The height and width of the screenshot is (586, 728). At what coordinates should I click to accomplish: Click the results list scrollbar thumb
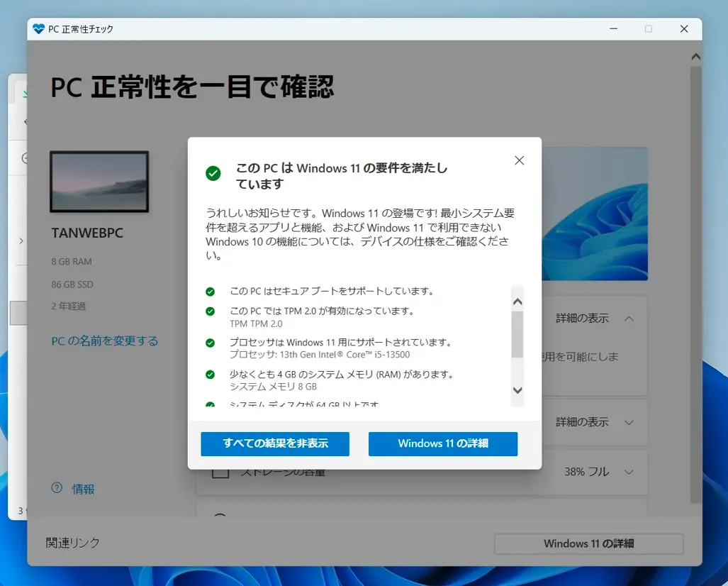pyautogui.click(x=517, y=335)
